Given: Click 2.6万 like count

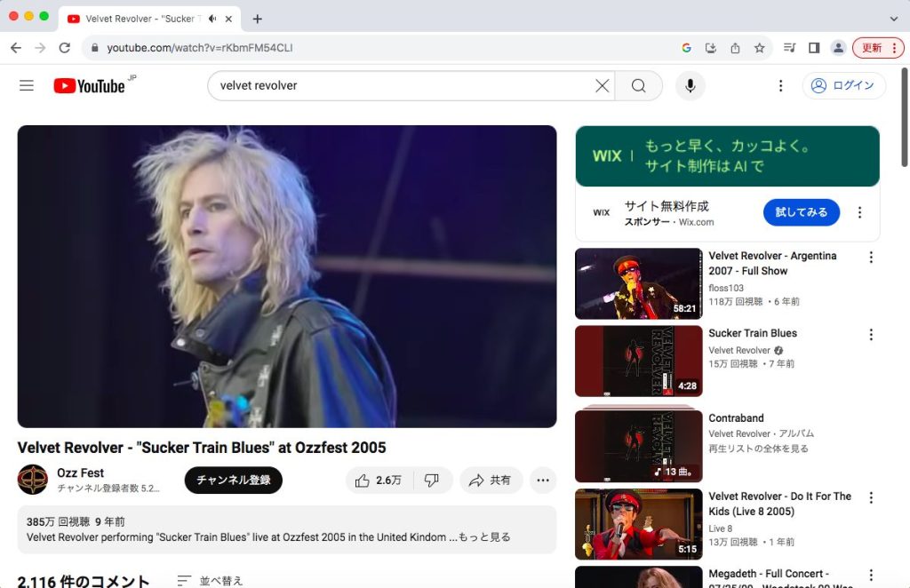Looking at the screenshot, I should tap(388, 481).
